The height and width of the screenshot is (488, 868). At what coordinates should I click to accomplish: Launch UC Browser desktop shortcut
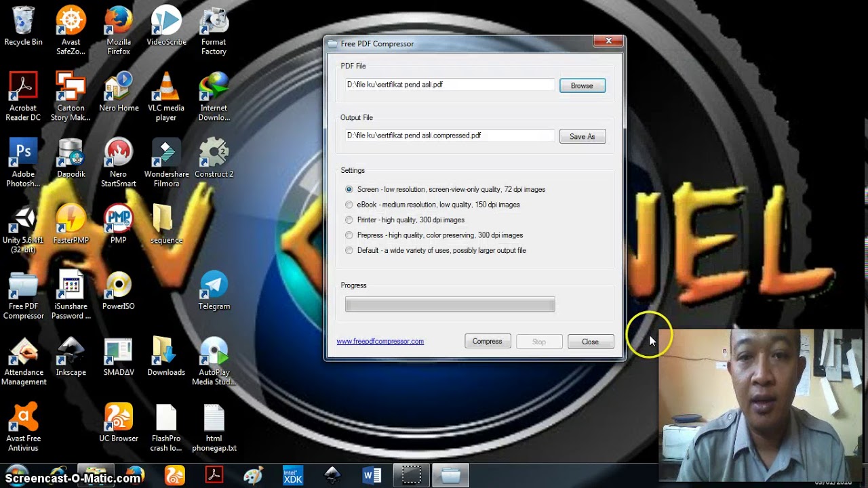119,423
